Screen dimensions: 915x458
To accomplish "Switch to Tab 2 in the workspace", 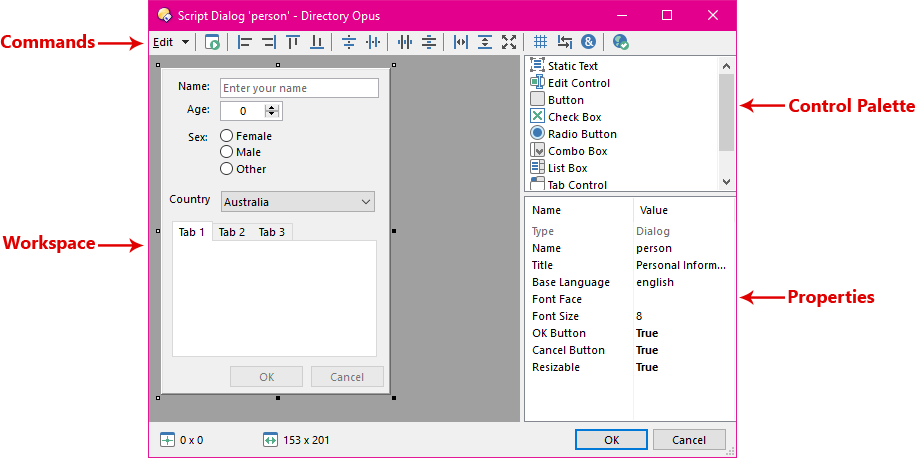I will [232, 232].
